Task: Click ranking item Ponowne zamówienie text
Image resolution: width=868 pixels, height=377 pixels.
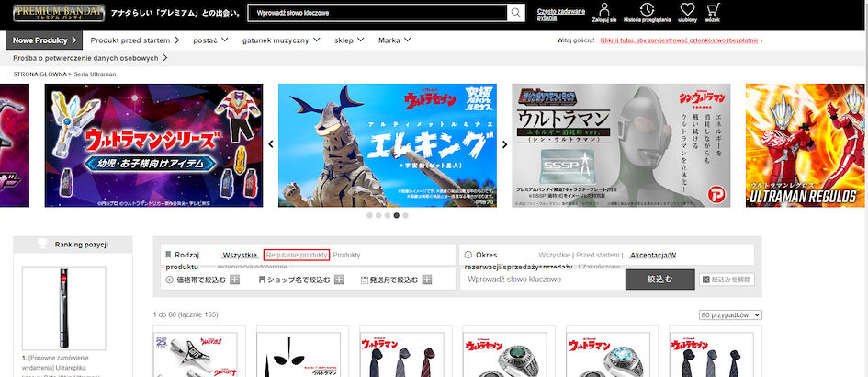Action: click(60, 367)
